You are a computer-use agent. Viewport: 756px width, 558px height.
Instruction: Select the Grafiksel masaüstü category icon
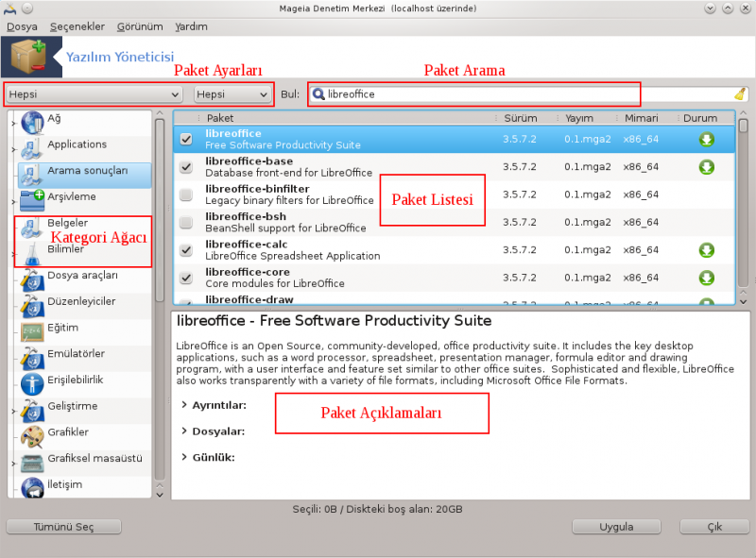pos(32,463)
